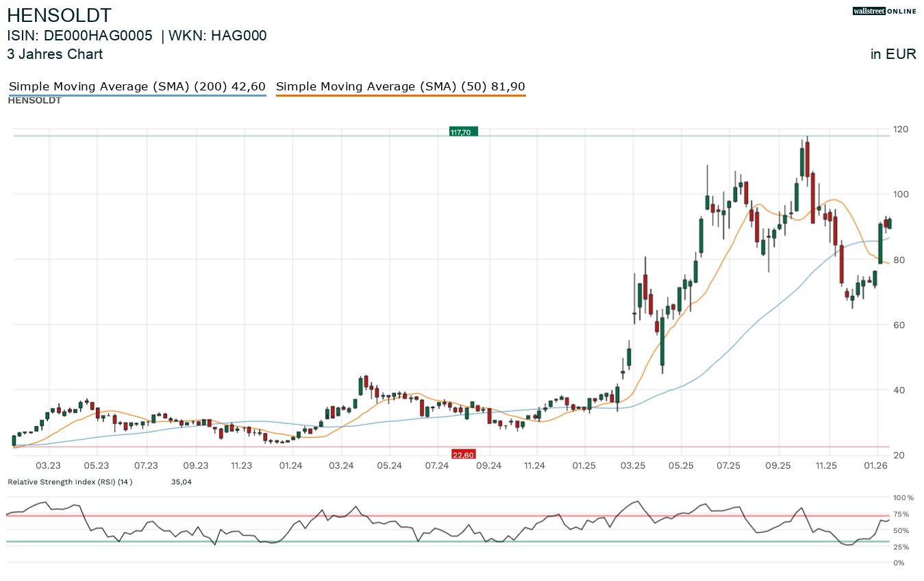Screen dimensions: 924x581
Task: Click the 120 price axis label
Action: [x=900, y=129]
